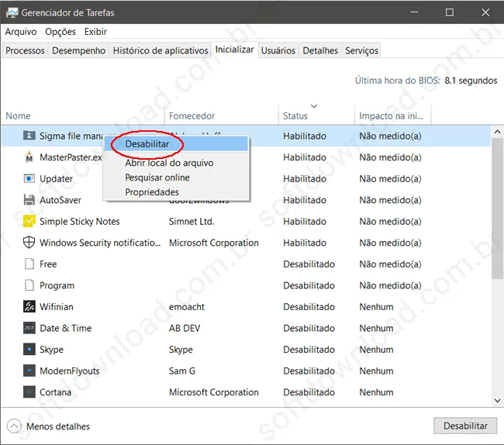Click the MasterPaster icon in the list
Image resolution: width=504 pixels, height=445 pixels.
coord(29,157)
